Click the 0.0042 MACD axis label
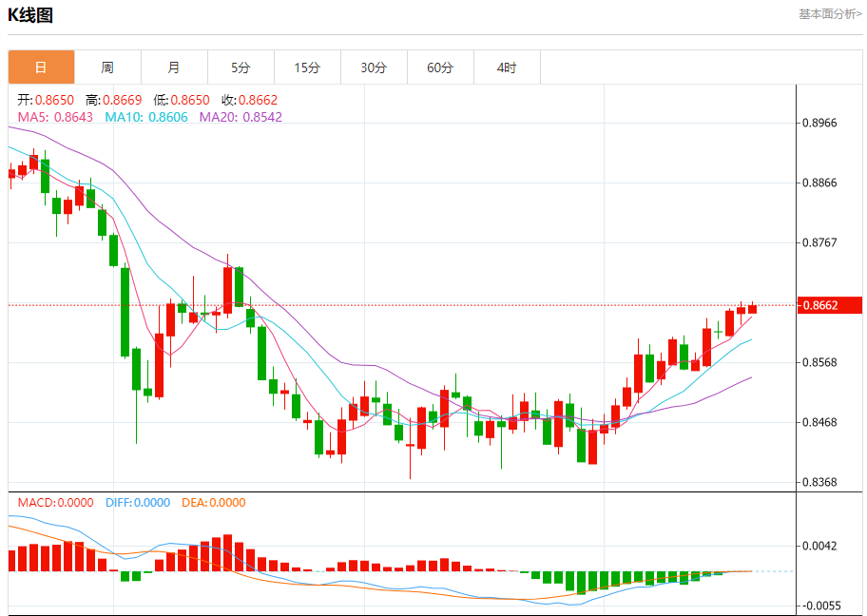 point(820,546)
